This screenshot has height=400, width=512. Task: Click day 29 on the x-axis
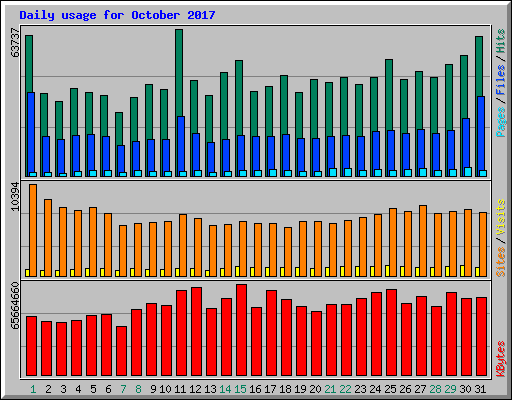[450, 389]
